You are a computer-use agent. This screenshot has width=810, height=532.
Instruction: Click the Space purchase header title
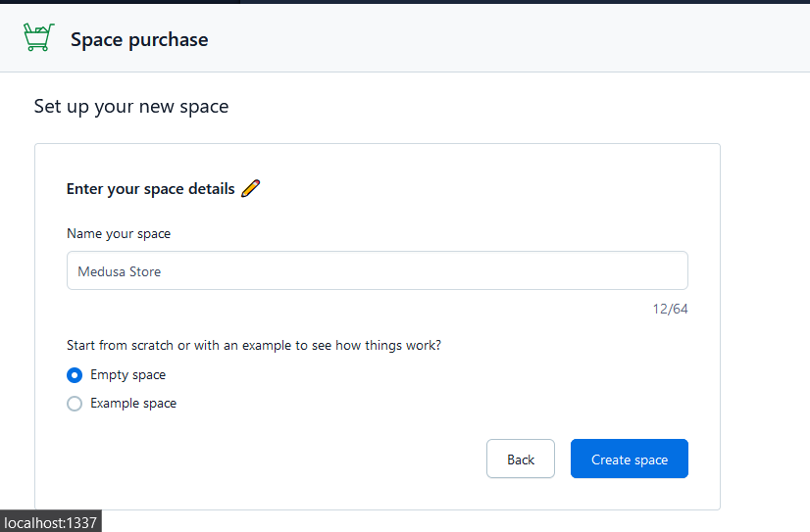(x=139, y=40)
